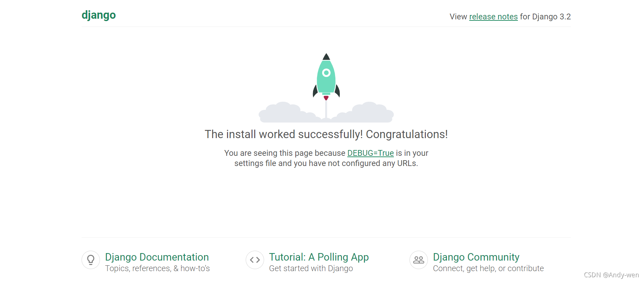
Task: Open the DEBUG=True settings link
Action: tap(370, 153)
